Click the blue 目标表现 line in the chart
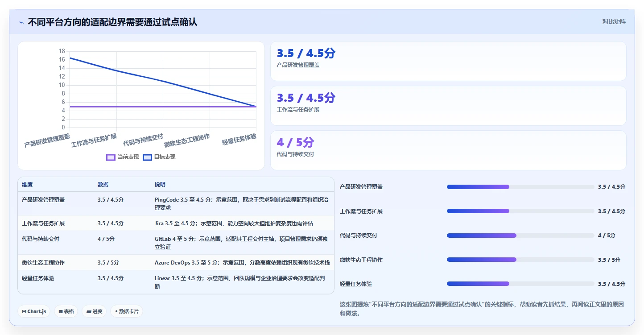644x335 pixels. (x=163, y=81)
